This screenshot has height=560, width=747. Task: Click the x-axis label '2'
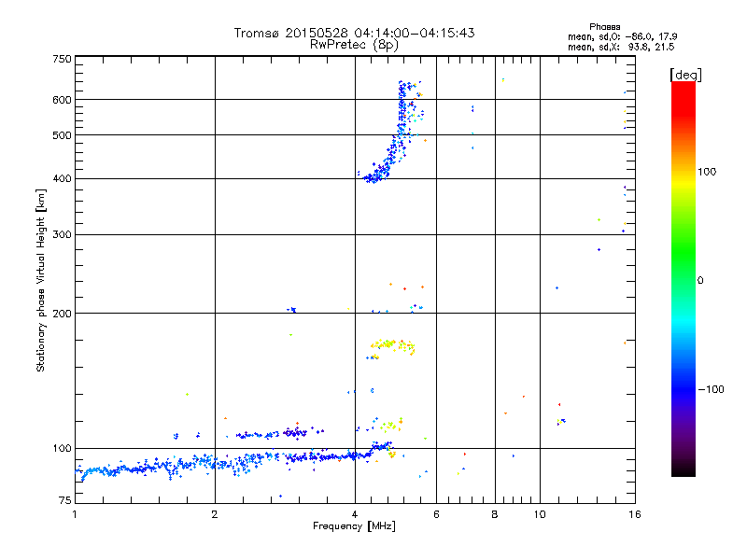coord(215,514)
